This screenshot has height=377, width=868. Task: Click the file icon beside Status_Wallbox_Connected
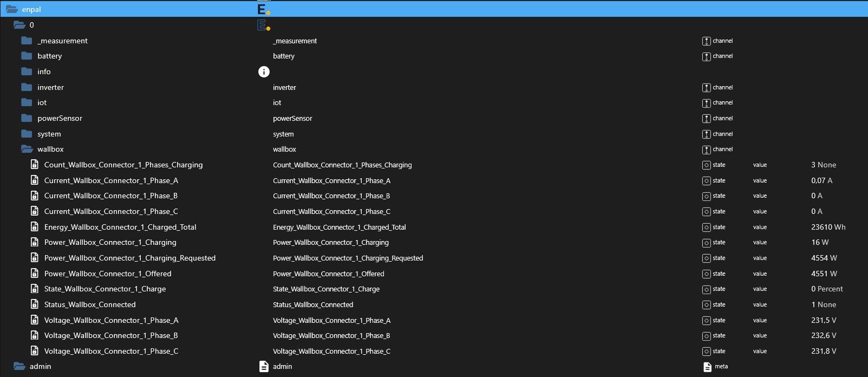35,304
